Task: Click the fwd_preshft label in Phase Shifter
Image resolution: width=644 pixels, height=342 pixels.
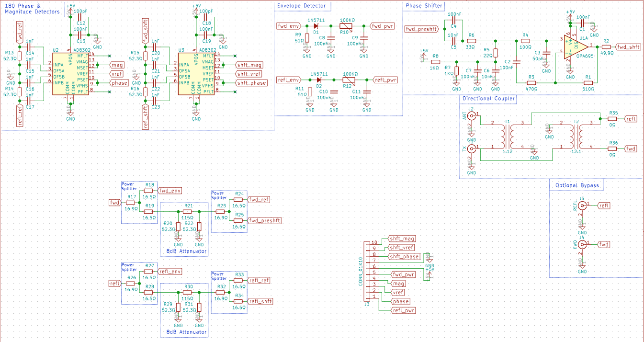Action: pyautogui.click(x=422, y=29)
